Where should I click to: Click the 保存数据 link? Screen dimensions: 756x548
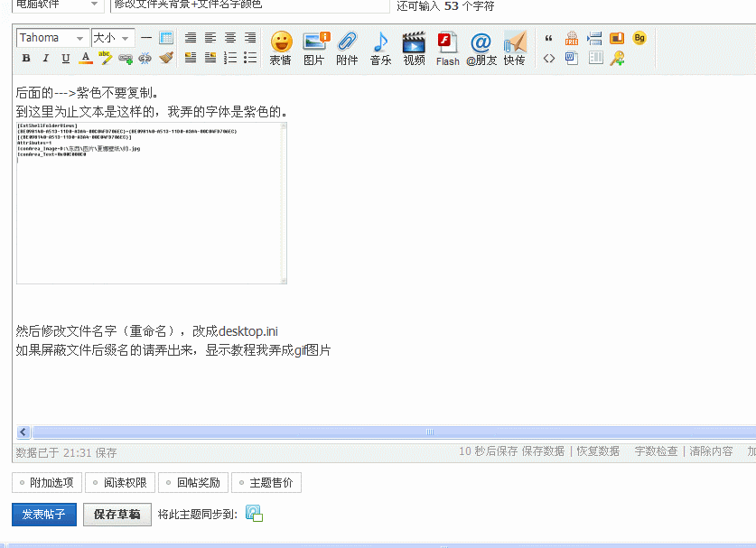[543, 451]
